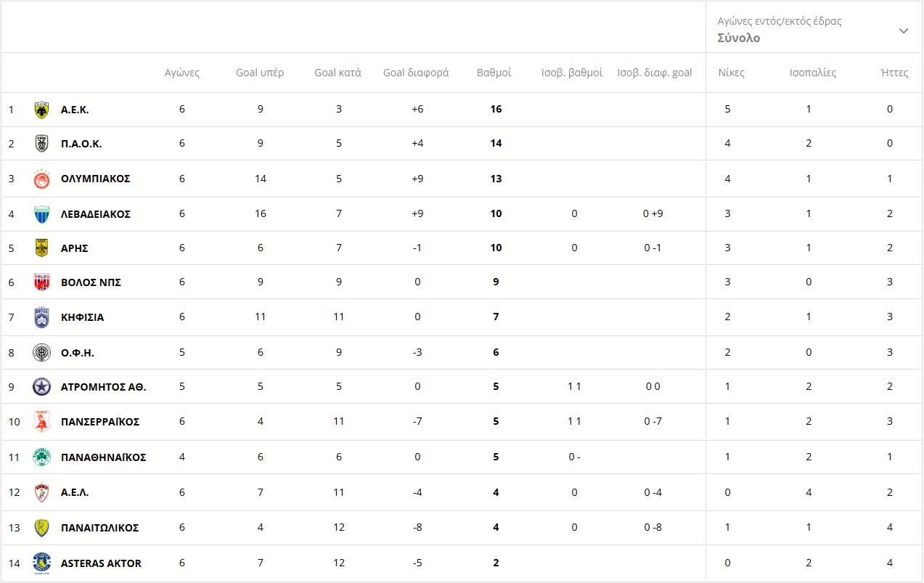Viewport: 924px width, 583px height.
Task: Click the Α.Ε.Λ. team name
Action: (x=75, y=492)
